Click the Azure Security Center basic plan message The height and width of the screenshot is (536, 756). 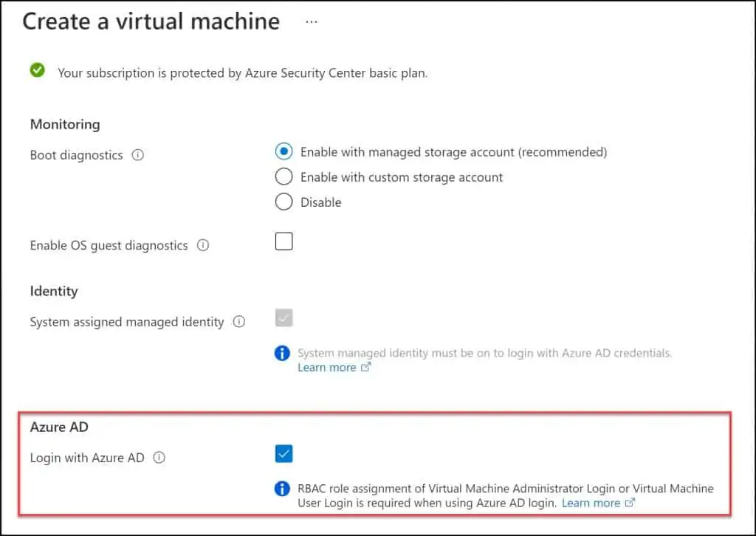[x=242, y=73]
